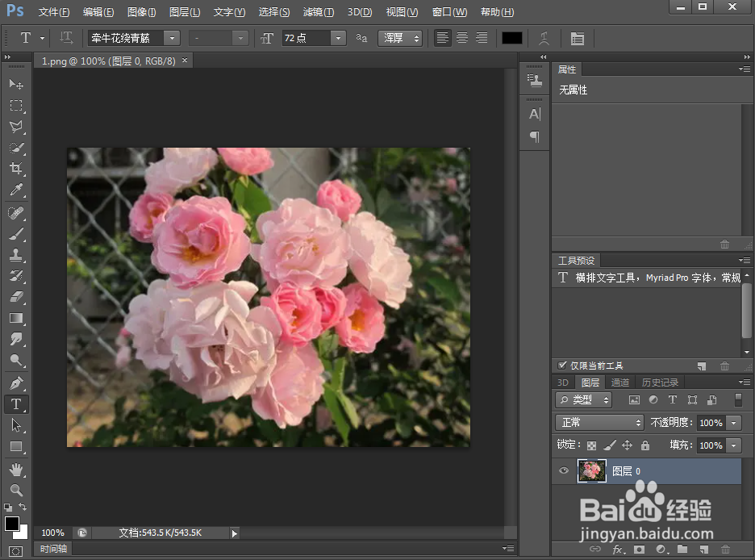Image resolution: width=755 pixels, height=560 pixels.
Task: Select the Hand tool
Action: [x=16, y=470]
